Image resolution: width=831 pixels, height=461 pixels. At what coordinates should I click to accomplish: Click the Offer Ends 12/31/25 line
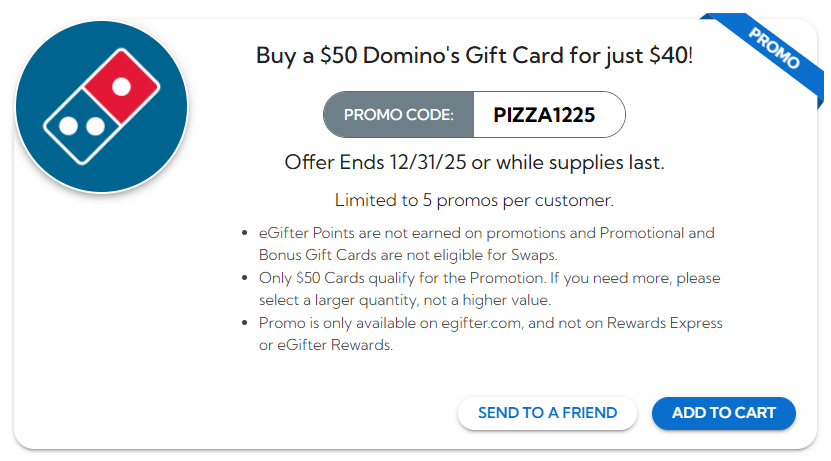click(x=474, y=162)
